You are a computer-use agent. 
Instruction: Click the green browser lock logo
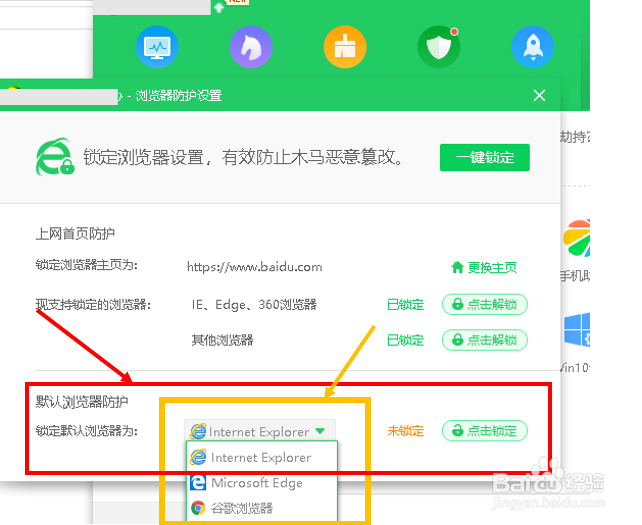point(55,157)
